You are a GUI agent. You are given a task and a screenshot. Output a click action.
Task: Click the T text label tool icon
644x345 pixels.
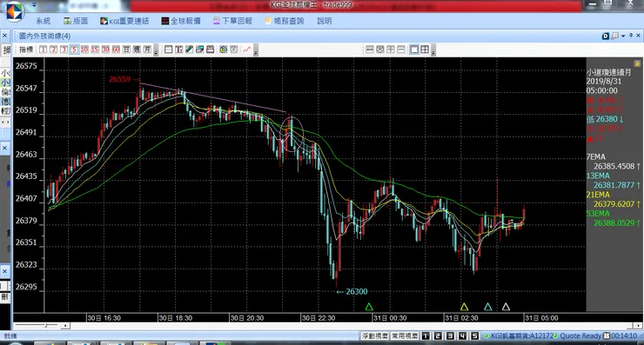click(178, 50)
